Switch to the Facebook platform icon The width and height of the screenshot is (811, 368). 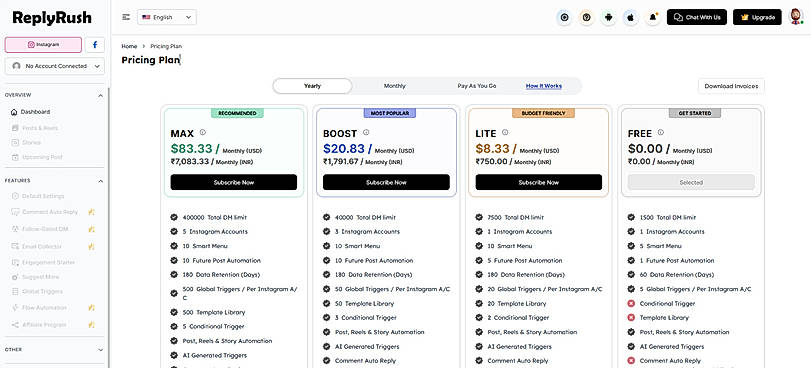tap(95, 45)
